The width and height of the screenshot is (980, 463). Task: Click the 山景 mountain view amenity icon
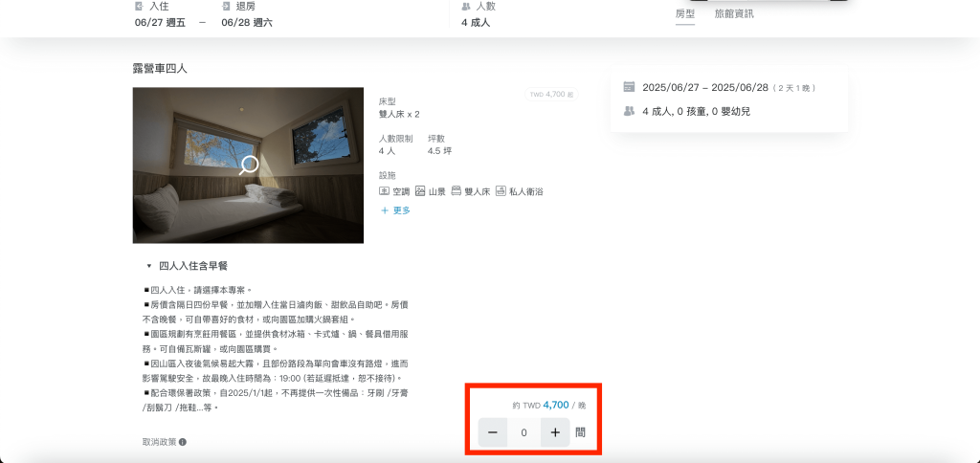(419, 191)
